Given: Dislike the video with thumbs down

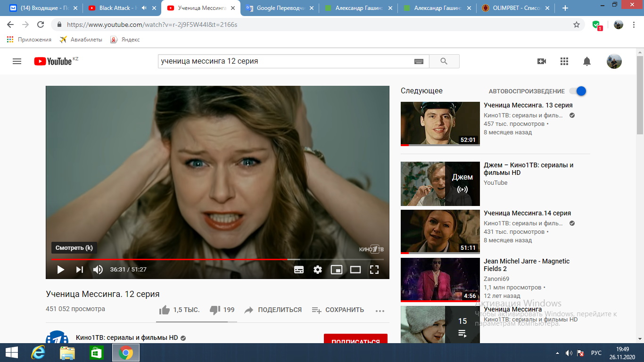Looking at the screenshot, I should click(215, 310).
